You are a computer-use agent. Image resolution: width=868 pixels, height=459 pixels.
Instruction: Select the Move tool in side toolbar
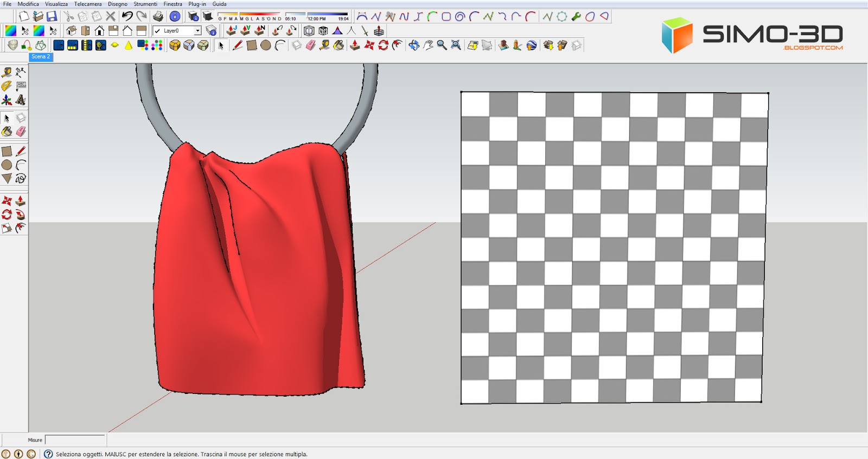pos(7,201)
